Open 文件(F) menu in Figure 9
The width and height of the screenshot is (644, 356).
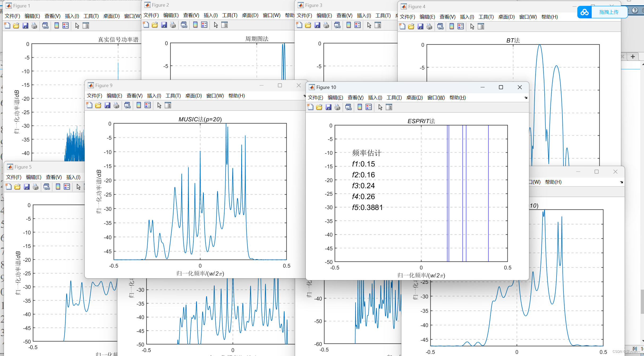click(95, 96)
